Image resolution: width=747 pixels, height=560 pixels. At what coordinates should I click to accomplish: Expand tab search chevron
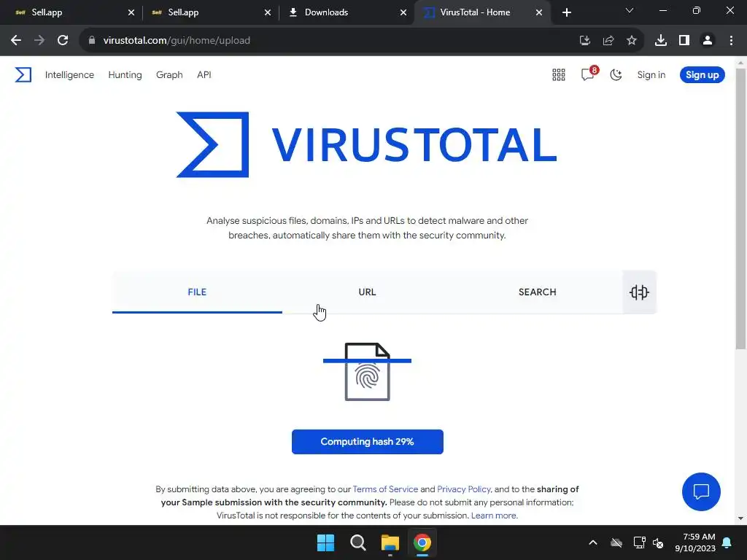pos(630,10)
